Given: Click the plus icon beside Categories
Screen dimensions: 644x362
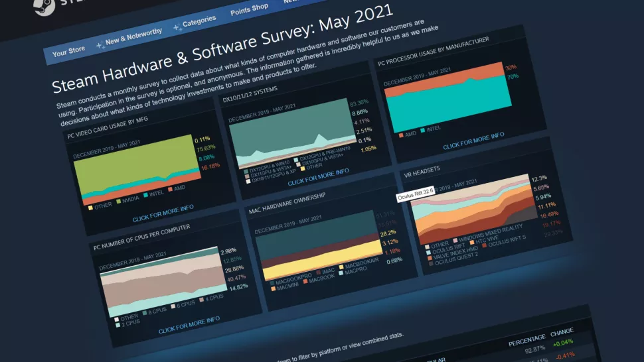Looking at the screenshot, I should (x=177, y=27).
